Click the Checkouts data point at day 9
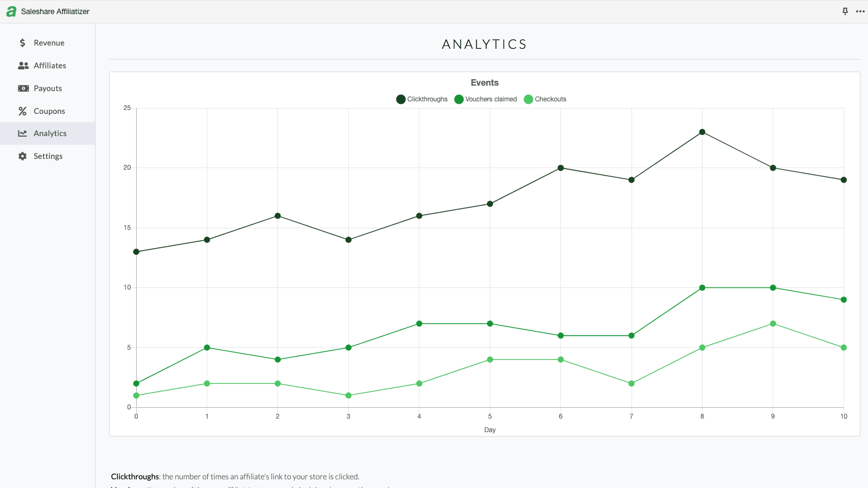 coord(773,324)
